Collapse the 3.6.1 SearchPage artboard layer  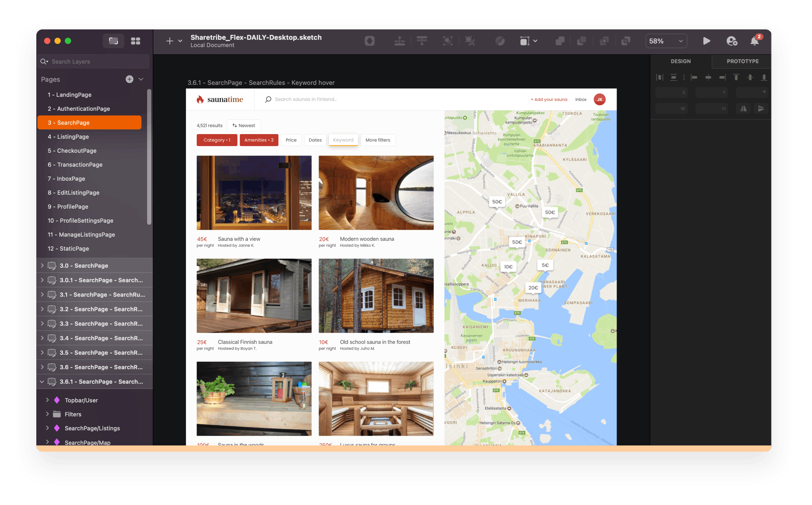click(42, 382)
